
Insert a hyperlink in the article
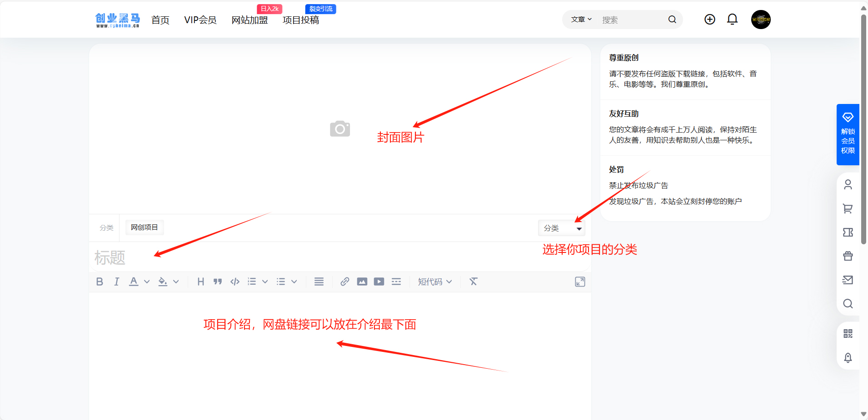point(344,282)
